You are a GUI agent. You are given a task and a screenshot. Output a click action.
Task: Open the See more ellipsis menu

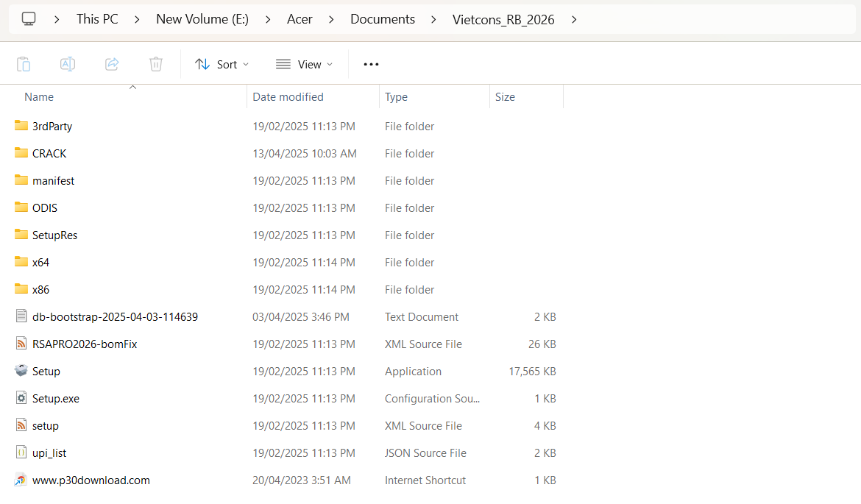pyautogui.click(x=371, y=64)
